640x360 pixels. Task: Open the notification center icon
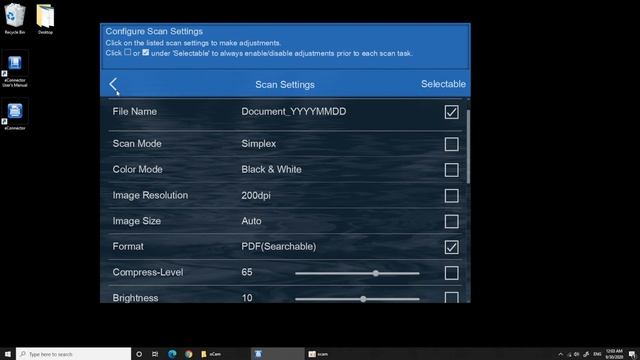click(x=632, y=354)
